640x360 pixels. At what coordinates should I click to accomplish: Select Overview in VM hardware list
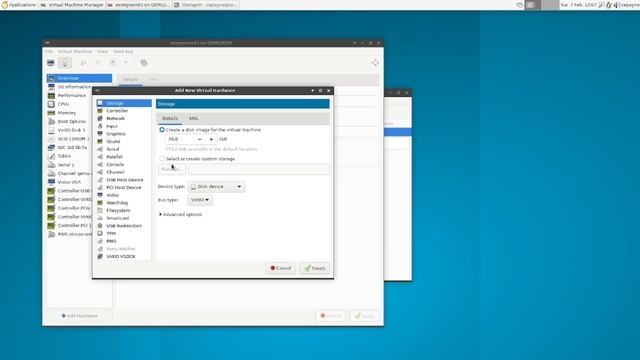click(79, 78)
